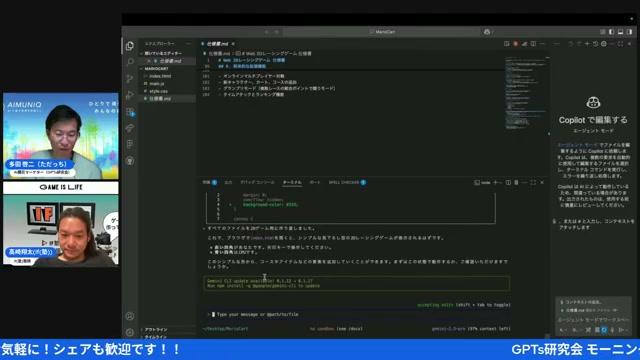Open the Extensions view with update badge

click(x=130, y=112)
